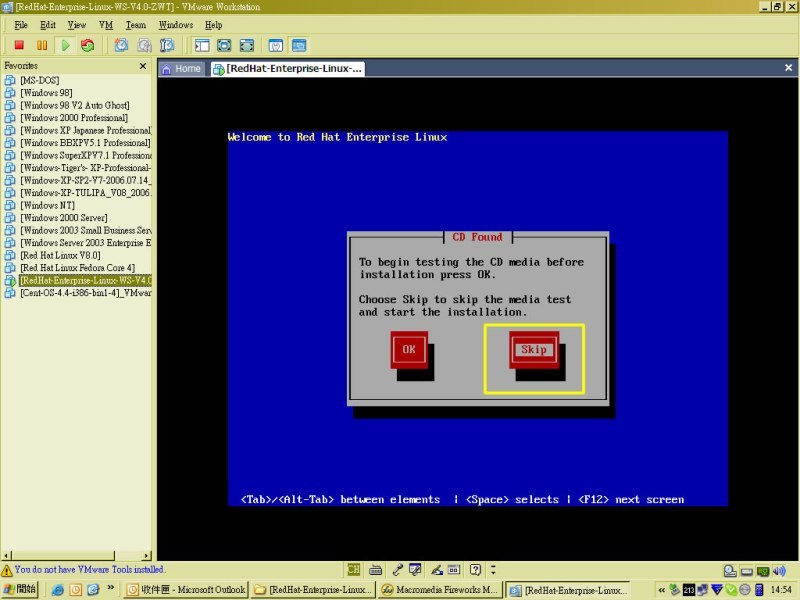Select [Windows 2000 Professional] favorite
This screenshot has height=600, width=800.
click(74, 118)
